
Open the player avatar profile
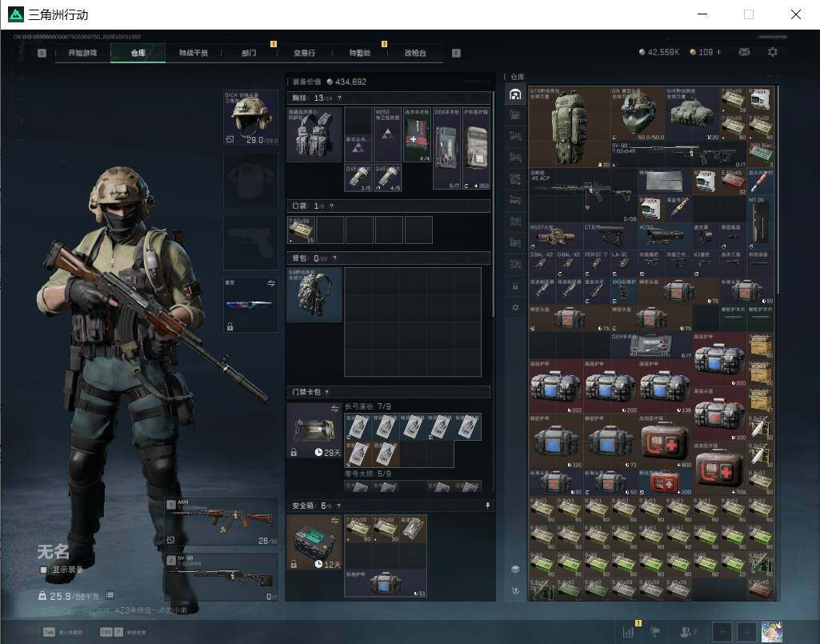(x=772, y=632)
